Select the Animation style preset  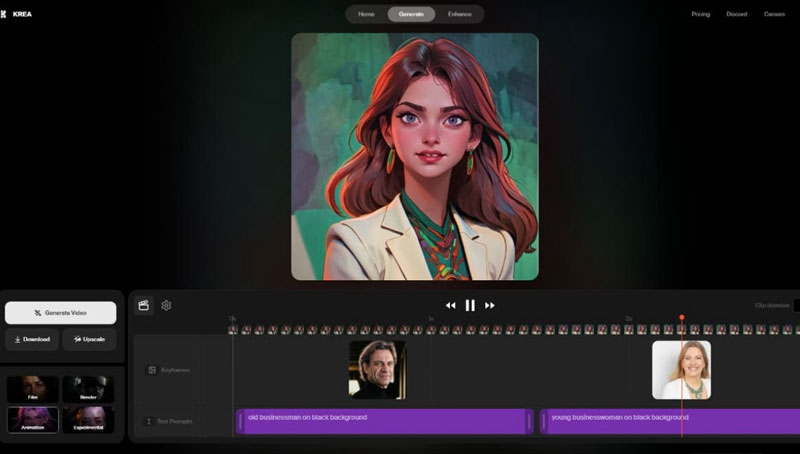click(x=33, y=419)
